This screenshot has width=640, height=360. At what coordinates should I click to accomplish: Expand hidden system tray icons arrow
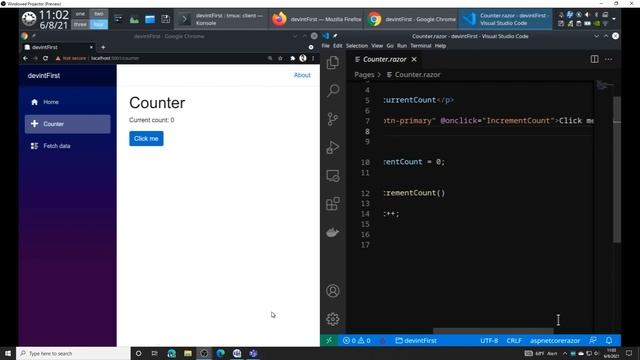(613, 19)
